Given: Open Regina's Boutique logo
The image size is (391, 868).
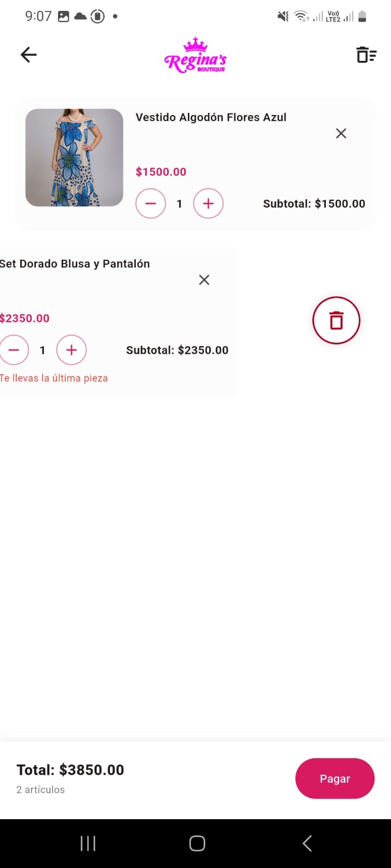Looking at the screenshot, I should 195,55.
